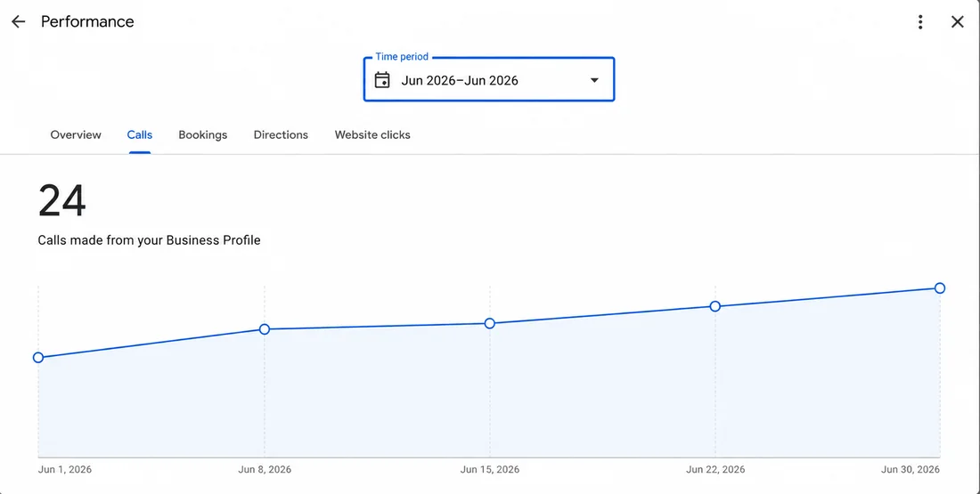Click the 'Time period' field label
The image size is (980, 494).
coord(402,57)
